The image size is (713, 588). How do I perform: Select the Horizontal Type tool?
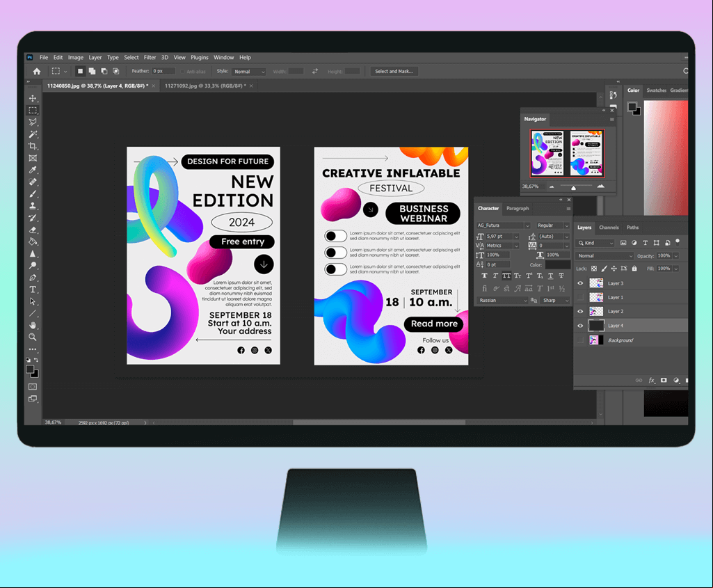click(33, 289)
